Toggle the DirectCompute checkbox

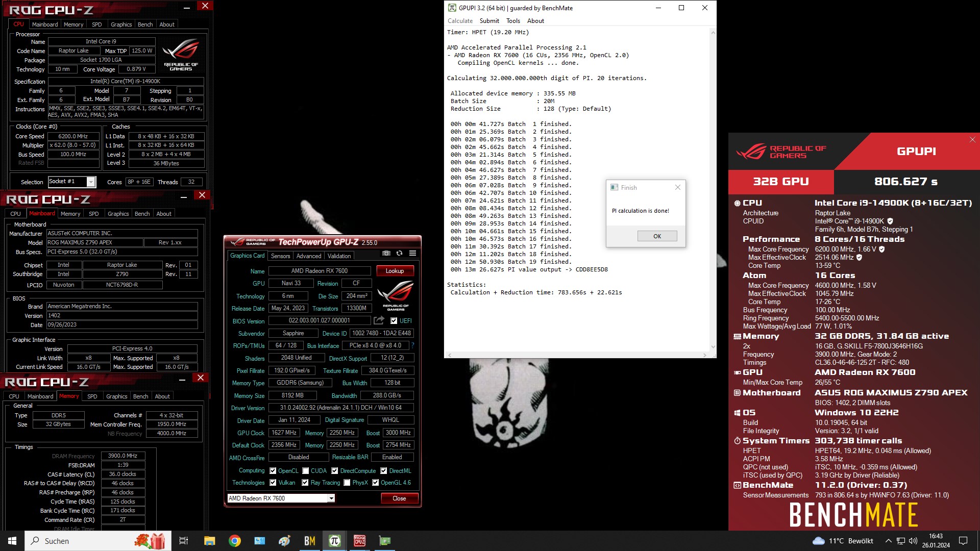[x=335, y=471]
